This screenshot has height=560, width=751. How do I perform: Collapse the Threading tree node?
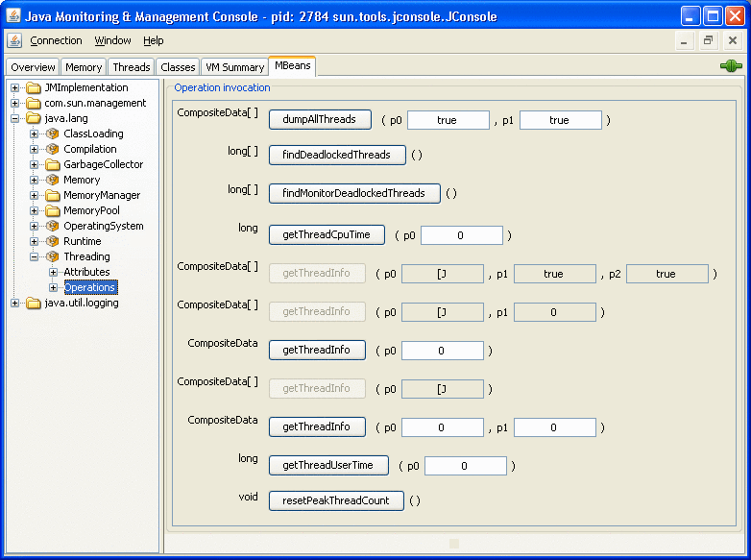(35, 256)
